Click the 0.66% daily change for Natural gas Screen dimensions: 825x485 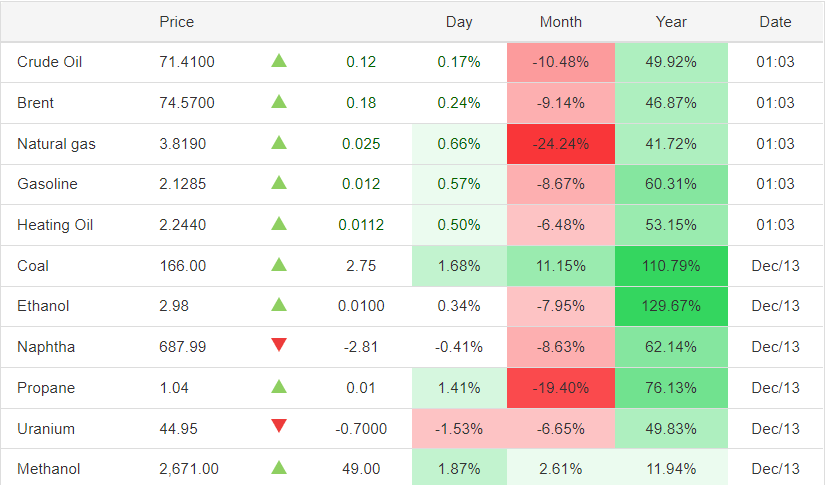459,144
